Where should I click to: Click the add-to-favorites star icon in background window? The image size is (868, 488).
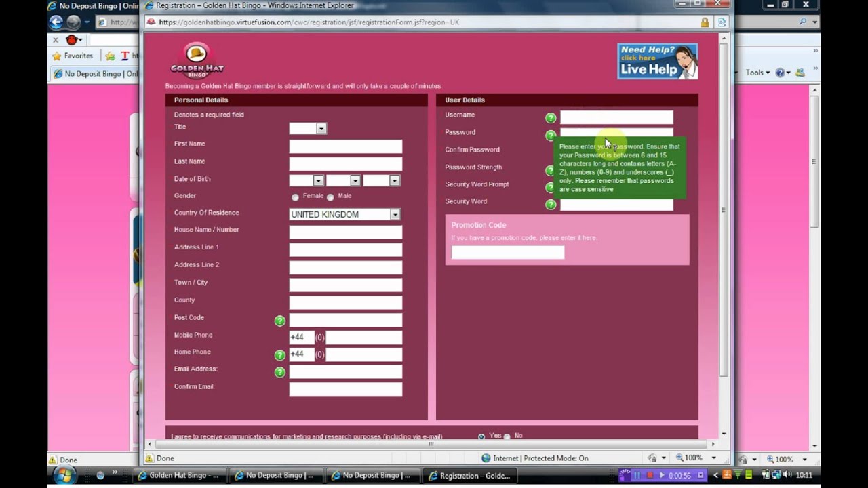[111, 56]
